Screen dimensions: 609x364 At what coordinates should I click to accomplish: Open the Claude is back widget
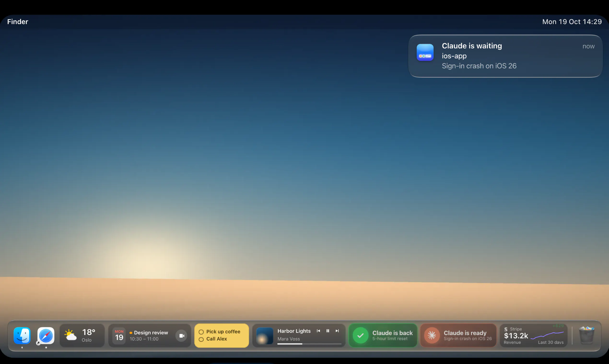(x=383, y=335)
